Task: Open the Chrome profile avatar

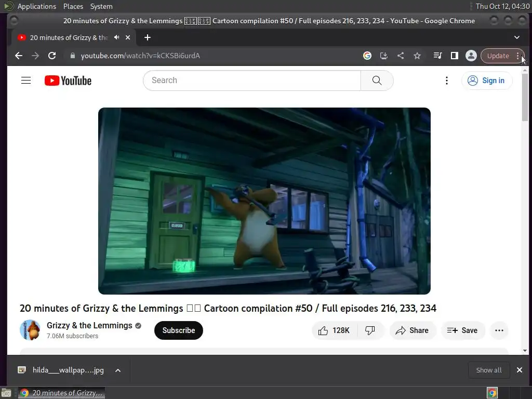Action: (x=471, y=56)
